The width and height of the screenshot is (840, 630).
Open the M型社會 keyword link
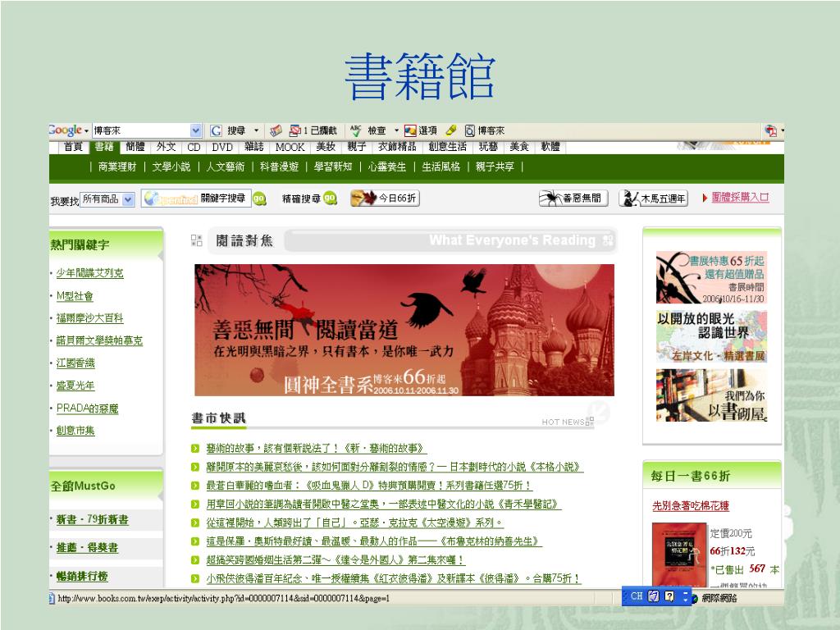pos(75,296)
